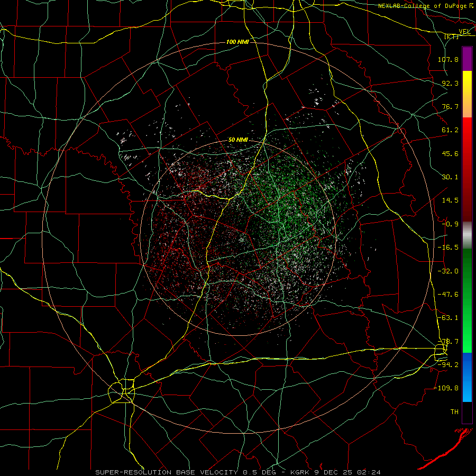Select the 61.2 velocity scale value
This screenshot has width=476, height=476.
coord(450,130)
